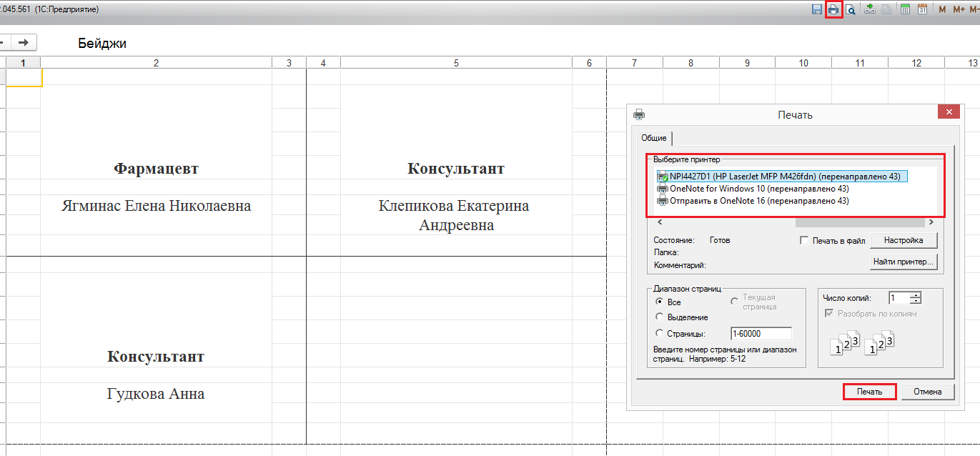Open 'Настройка' printer preferences

click(x=903, y=241)
